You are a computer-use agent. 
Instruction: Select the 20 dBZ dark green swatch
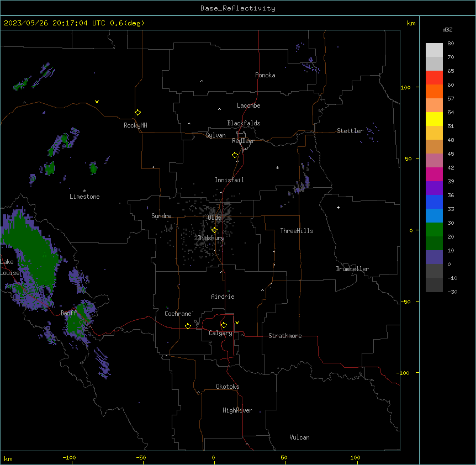tap(434, 243)
